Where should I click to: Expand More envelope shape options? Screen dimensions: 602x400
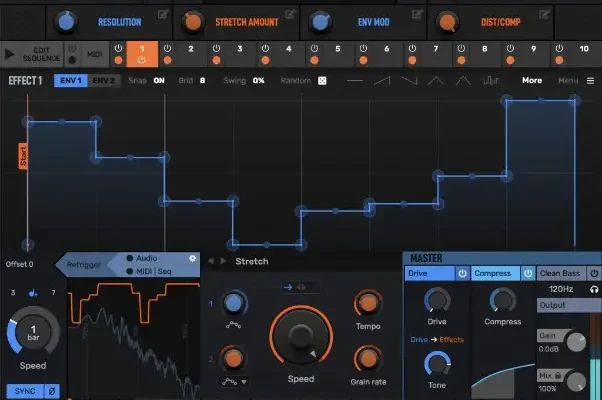533,80
